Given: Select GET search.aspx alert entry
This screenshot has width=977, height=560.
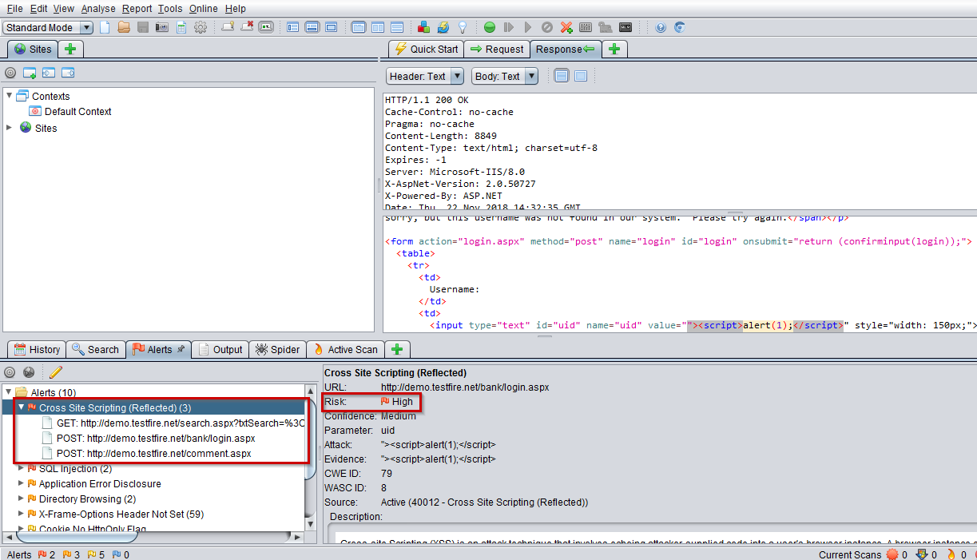Looking at the screenshot, I should 173,423.
